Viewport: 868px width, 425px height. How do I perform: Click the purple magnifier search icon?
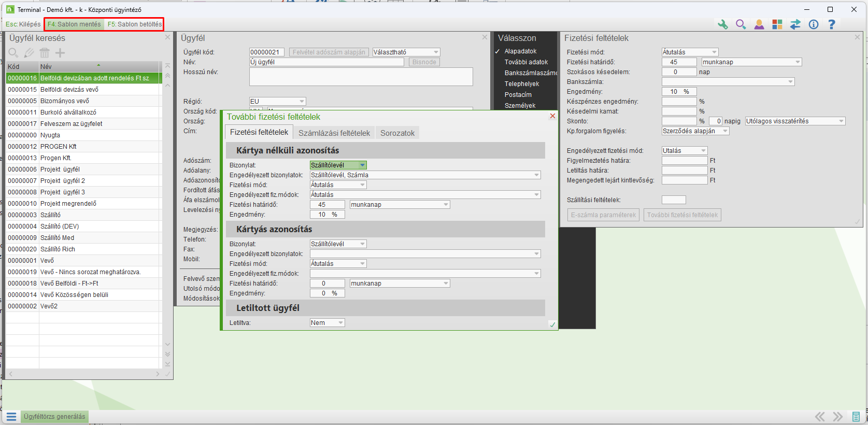coord(741,24)
